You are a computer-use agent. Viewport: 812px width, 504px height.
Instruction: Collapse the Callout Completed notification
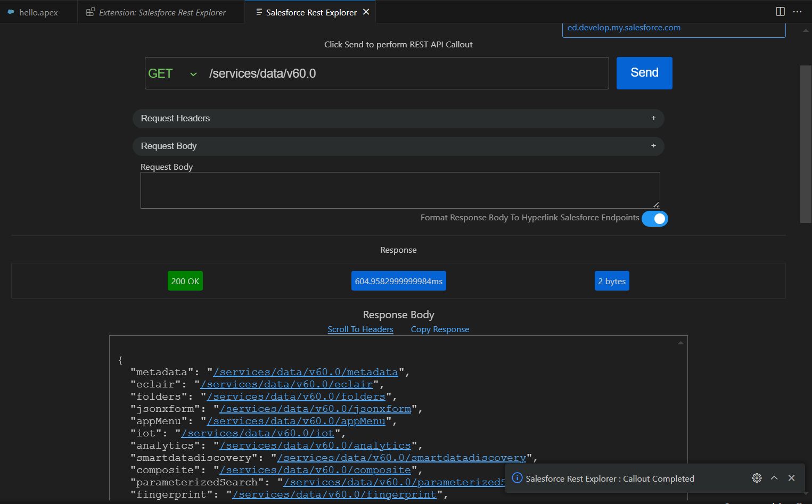tap(774, 478)
